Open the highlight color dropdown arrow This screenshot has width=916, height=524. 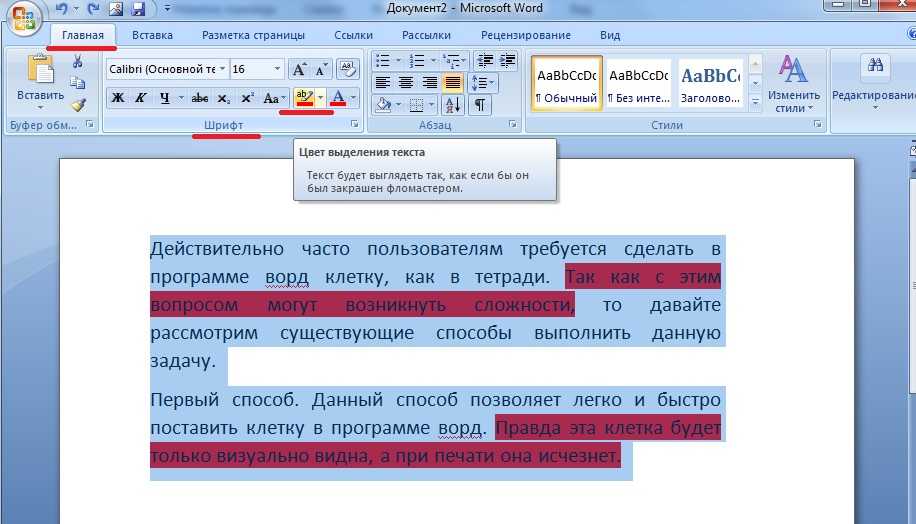click(x=320, y=97)
